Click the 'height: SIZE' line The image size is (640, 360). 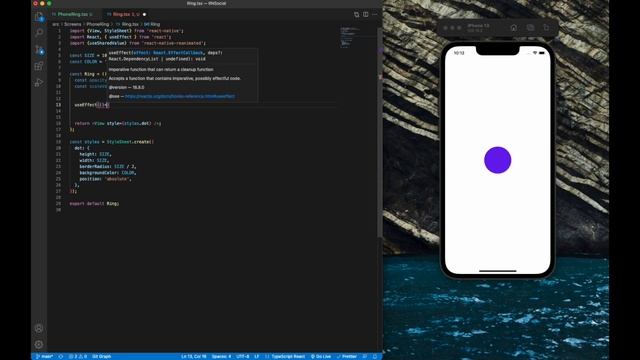pyautogui.click(x=95, y=154)
